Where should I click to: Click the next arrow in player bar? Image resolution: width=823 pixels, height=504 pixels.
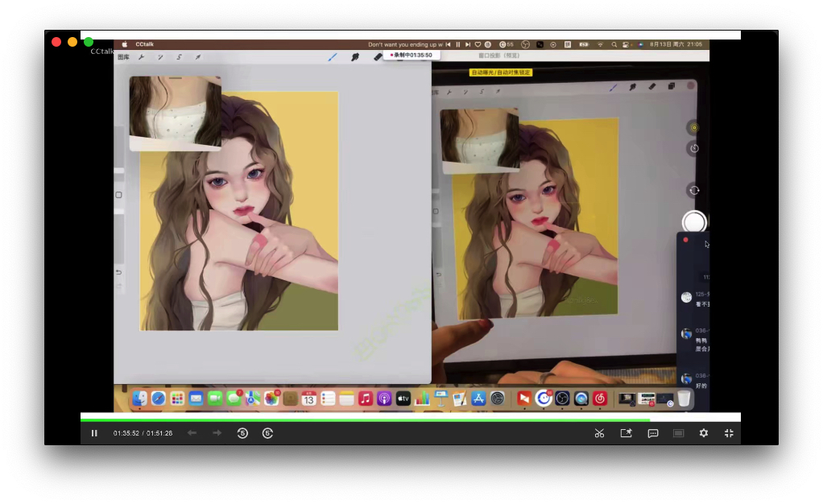[217, 433]
